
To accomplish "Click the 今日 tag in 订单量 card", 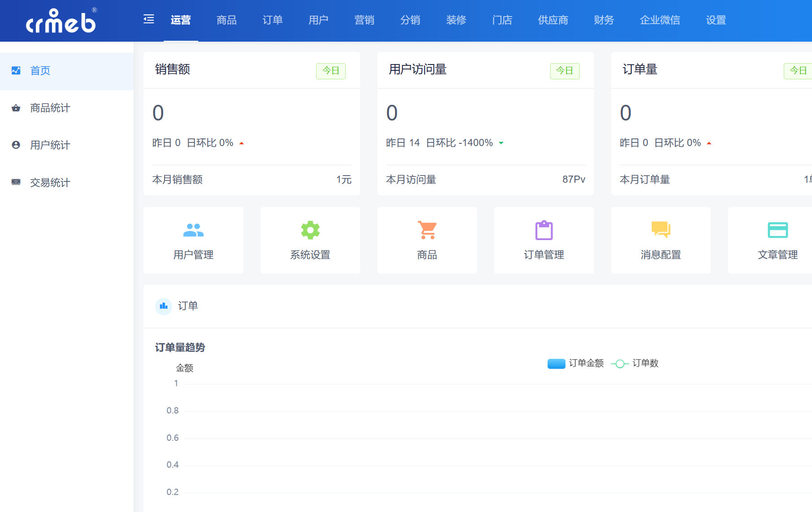I will coord(798,71).
